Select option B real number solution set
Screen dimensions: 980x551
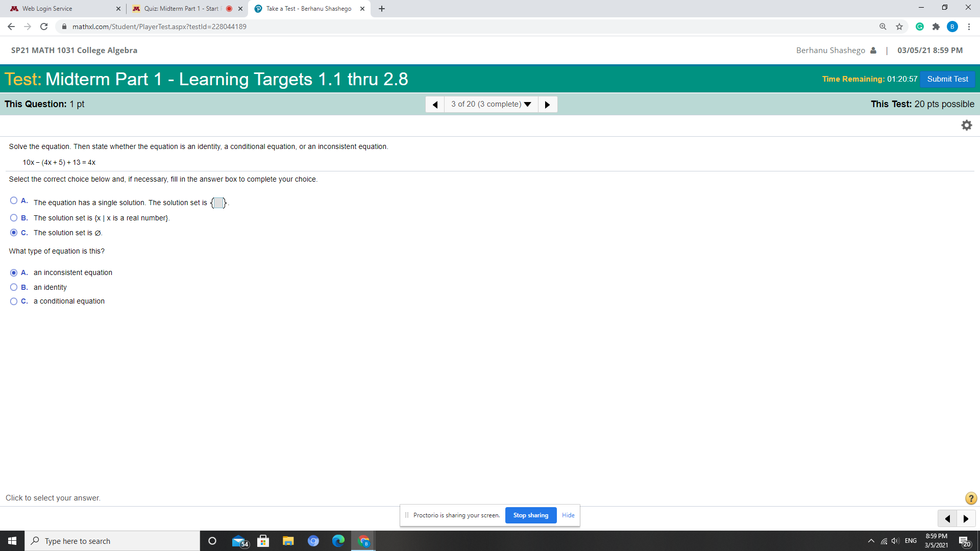pyautogui.click(x=14, y=218)
